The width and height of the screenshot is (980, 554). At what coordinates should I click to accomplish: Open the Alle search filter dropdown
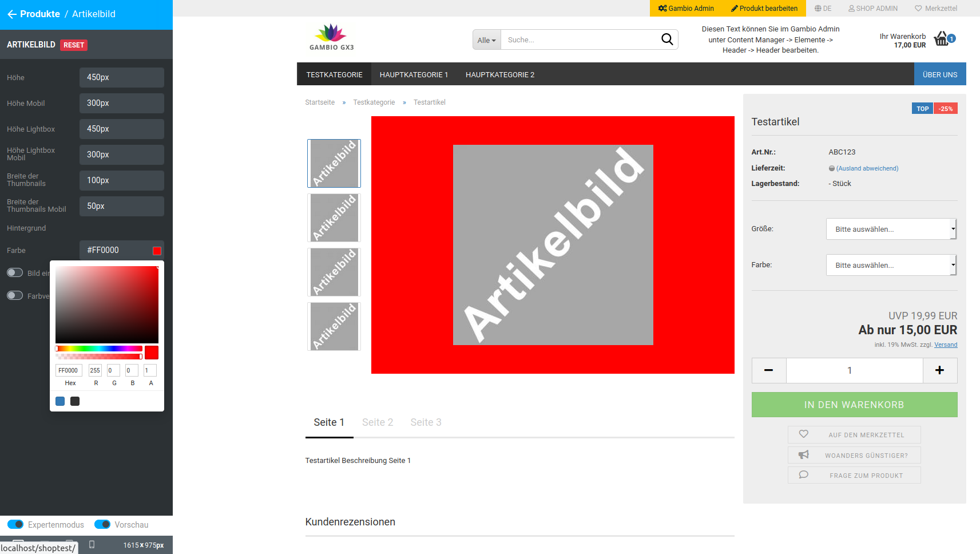(486, 39)
